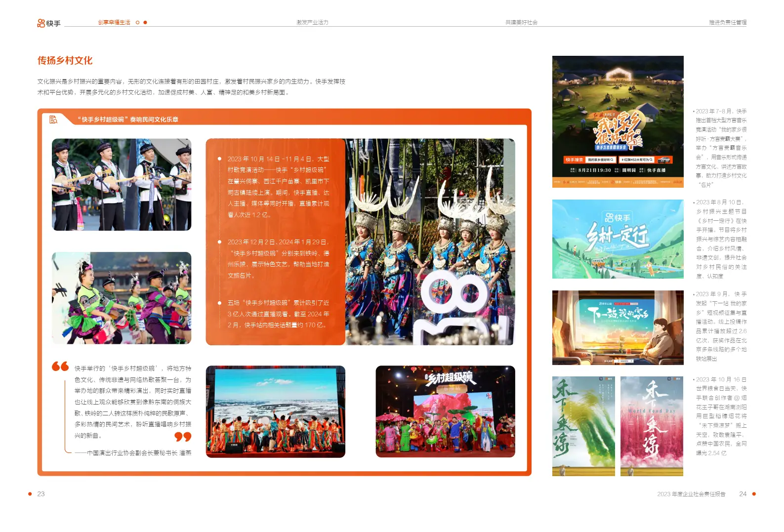Click the "快手乡村超级碗"奏响民间文化乐章 banner title
784x532 pixels.
click(128, 120)
